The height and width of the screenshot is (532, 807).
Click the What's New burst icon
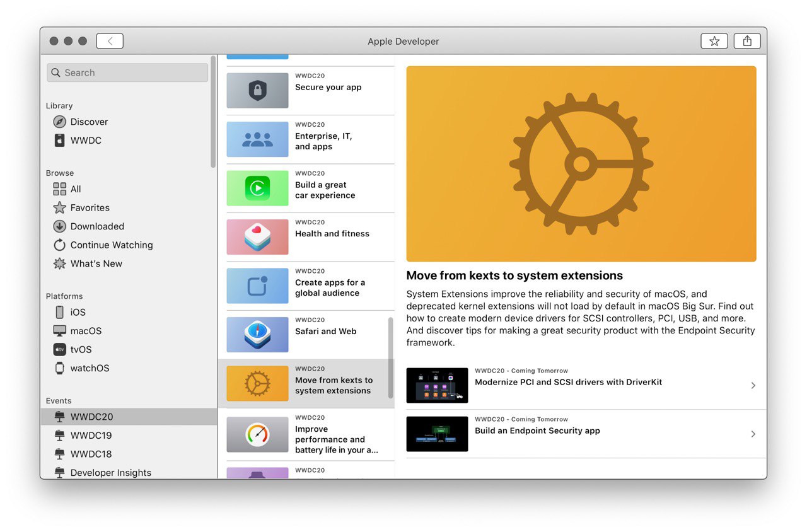(59, 263)
